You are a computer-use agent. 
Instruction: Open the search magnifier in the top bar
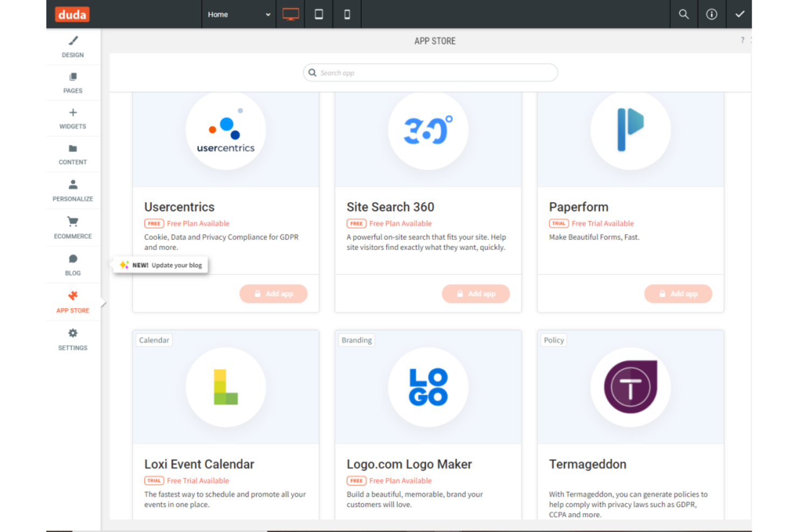(x=683, y=14)
